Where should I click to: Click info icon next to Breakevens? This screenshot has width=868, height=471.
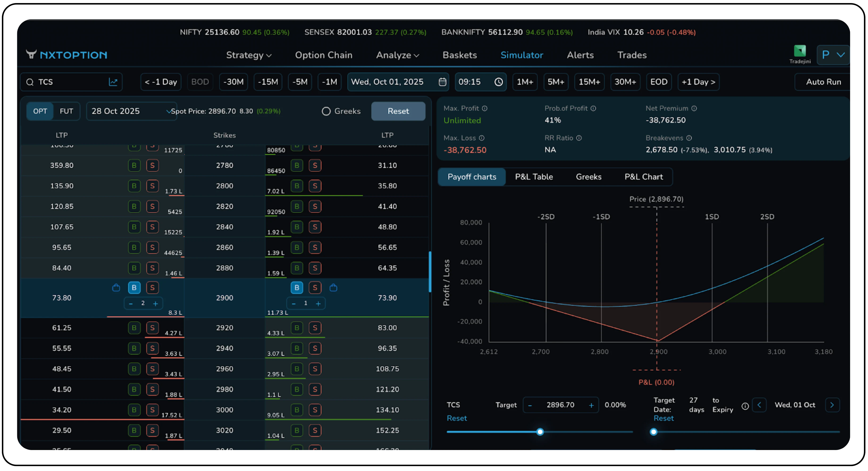[x=689, y=138]
